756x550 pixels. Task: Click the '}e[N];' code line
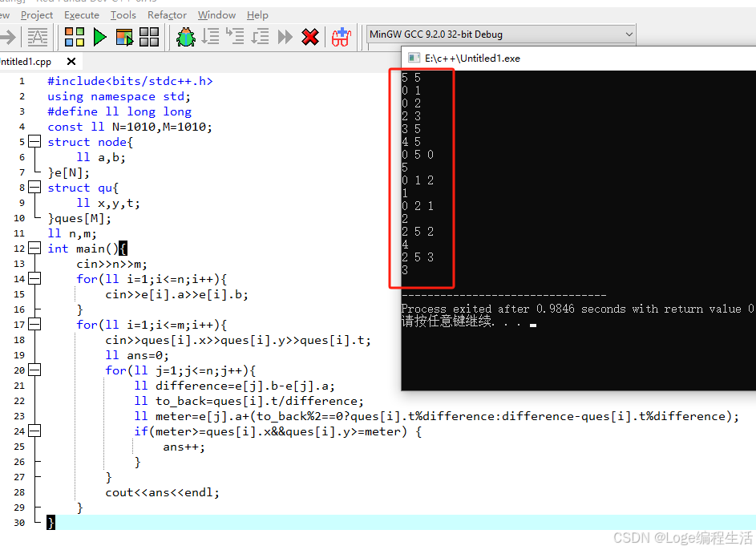tap(68, 172)
